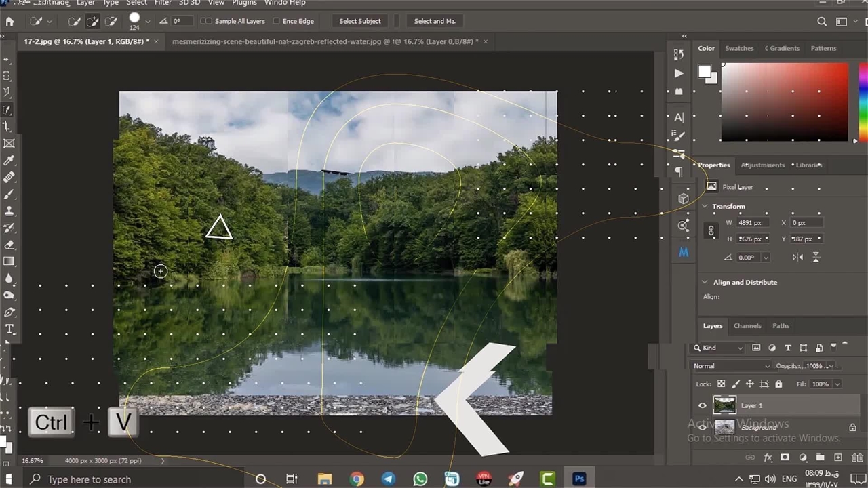The height and width of the screenshot is (488, 868).
Task: Select the Eyedropper tool in the toolbar
Action: pos(9,161)
